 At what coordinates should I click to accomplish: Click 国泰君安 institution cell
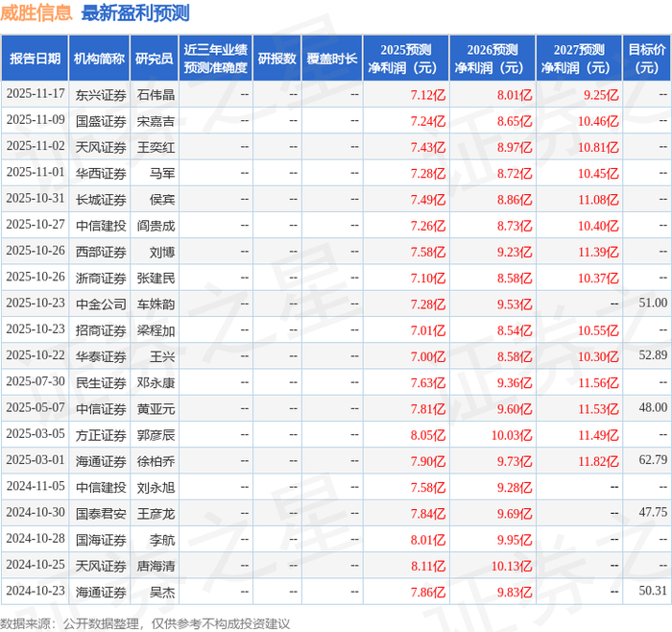[x=101, y=513]
